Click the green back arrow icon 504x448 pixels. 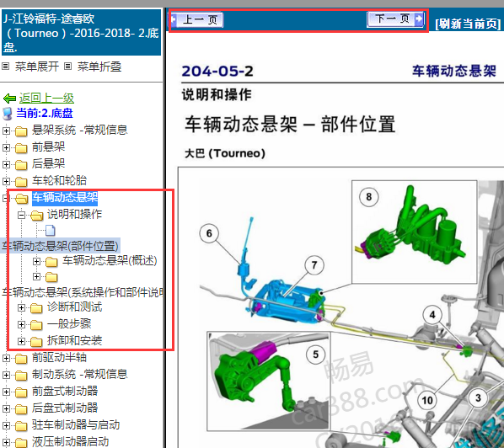click(9, 99)
